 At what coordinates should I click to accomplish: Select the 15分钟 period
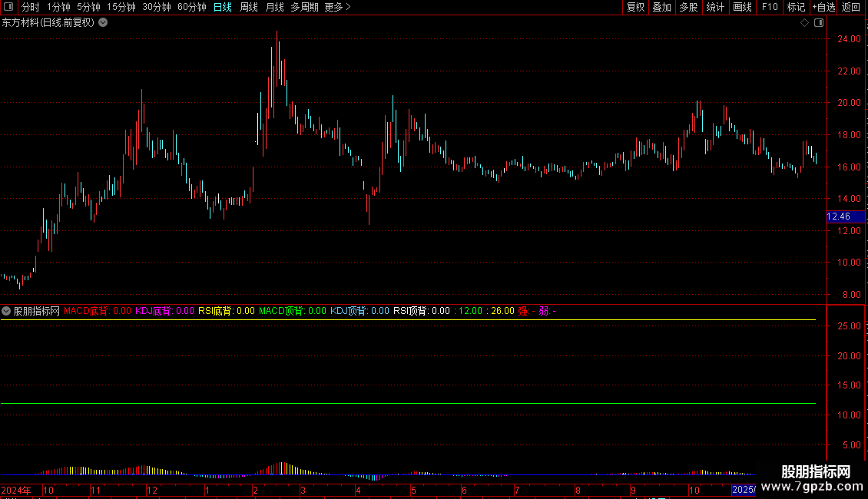point(121,7)
